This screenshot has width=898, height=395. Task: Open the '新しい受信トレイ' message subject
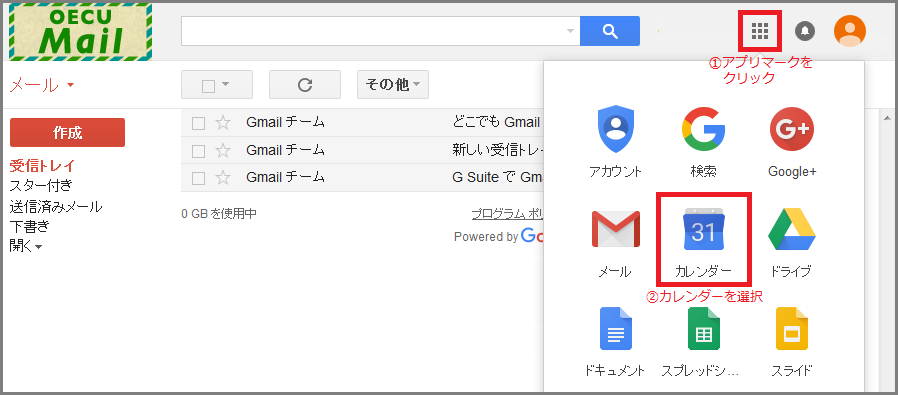[497, 151]
